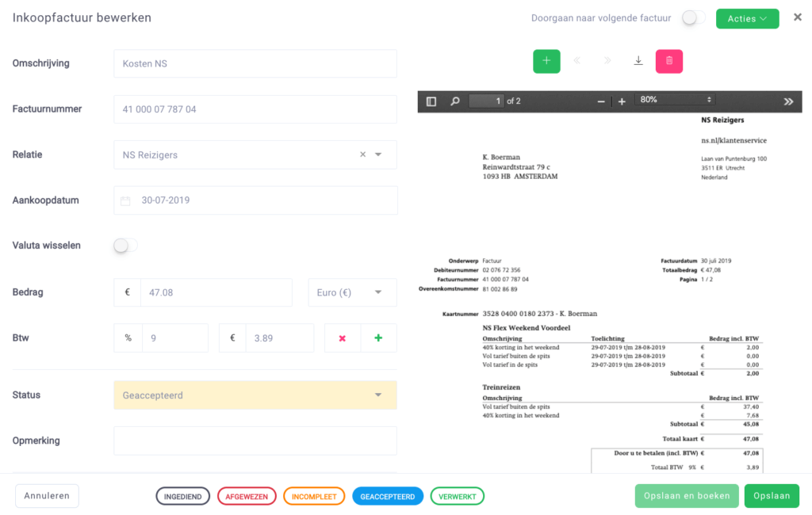Edit the Bedrag amount 47.08
Screen dimensions: 812x515
coord(216,292)
